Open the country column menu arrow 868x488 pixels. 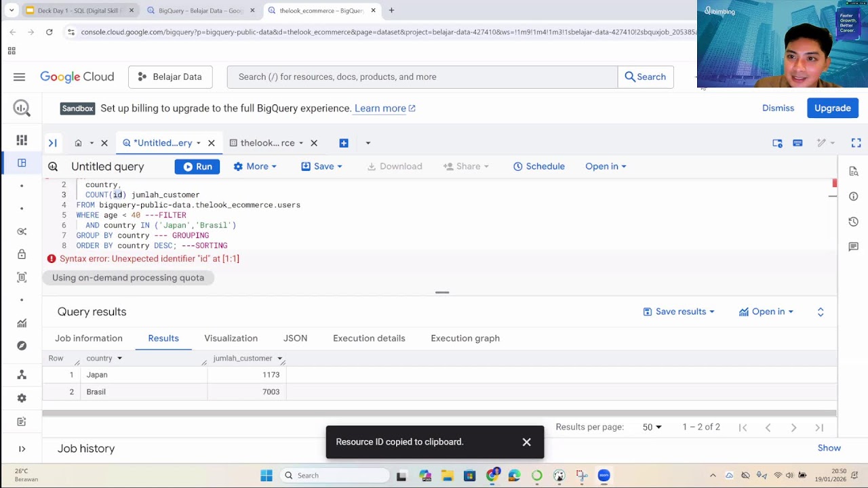point(119,359)
